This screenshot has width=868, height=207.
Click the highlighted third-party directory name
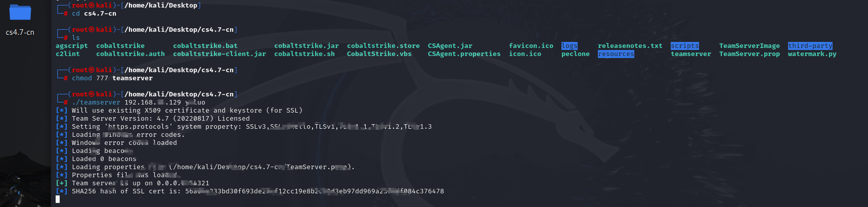[x=810, y=46]
